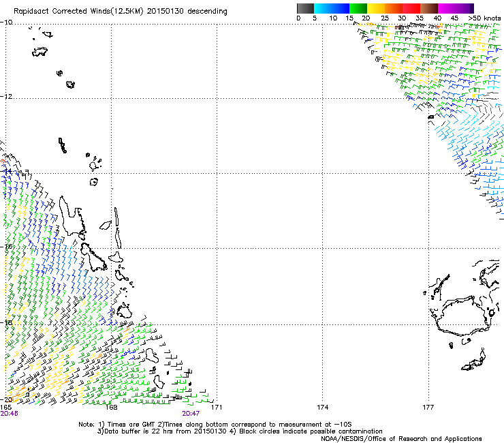
Task: Click the longitude label '177'
Action: coord(428,408)
